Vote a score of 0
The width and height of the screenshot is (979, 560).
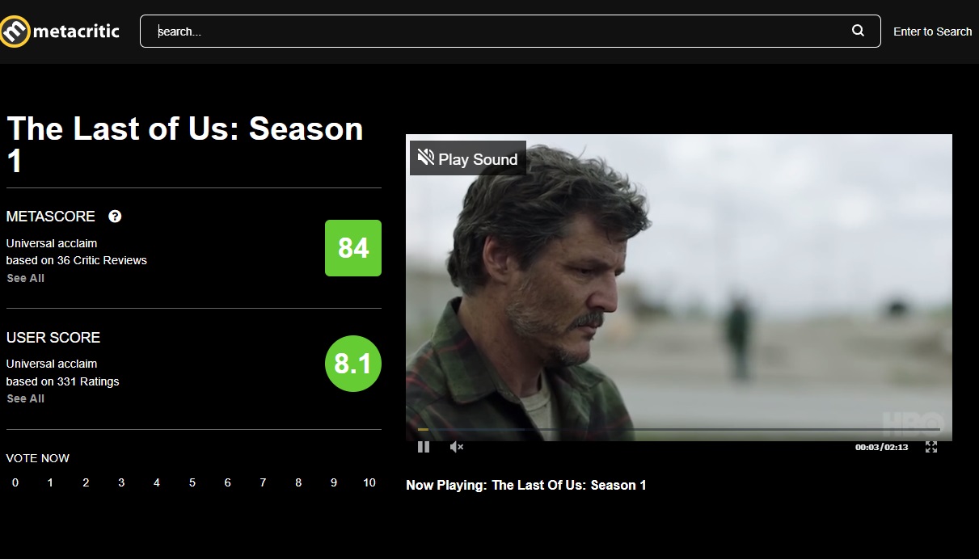tap(15, 482)
